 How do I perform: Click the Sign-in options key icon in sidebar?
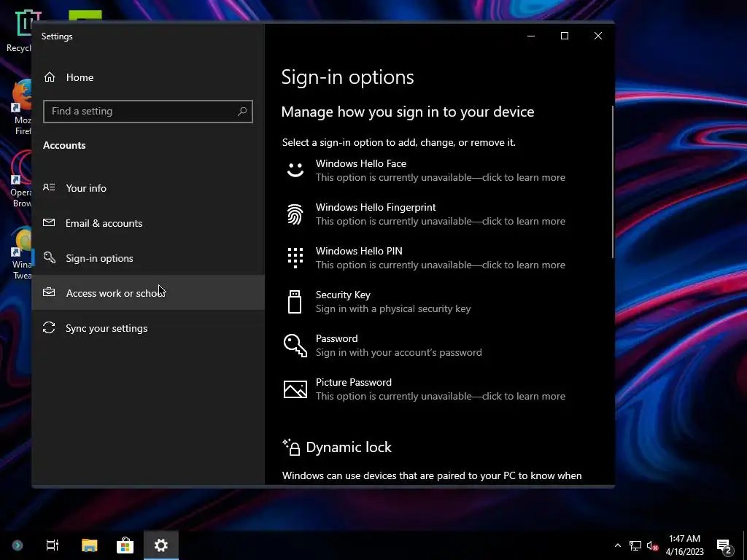pos(50,257)
